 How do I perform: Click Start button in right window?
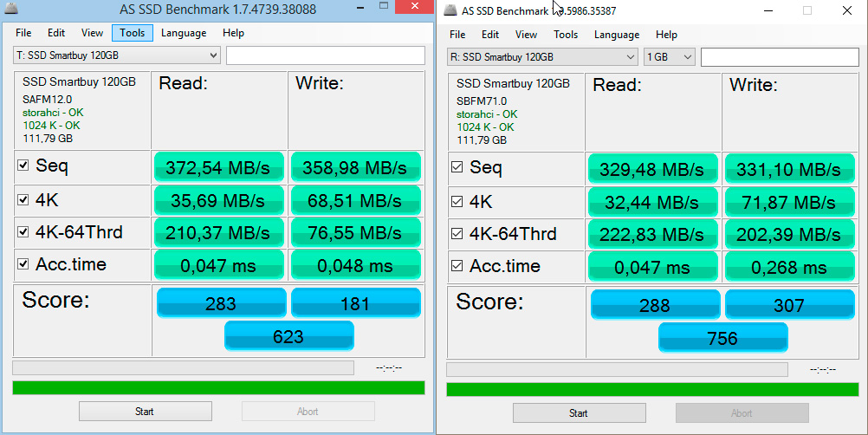pos(579,412)
